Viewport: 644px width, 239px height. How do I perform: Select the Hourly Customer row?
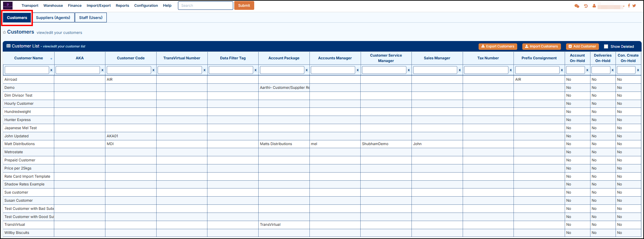(x=322, y=104)
